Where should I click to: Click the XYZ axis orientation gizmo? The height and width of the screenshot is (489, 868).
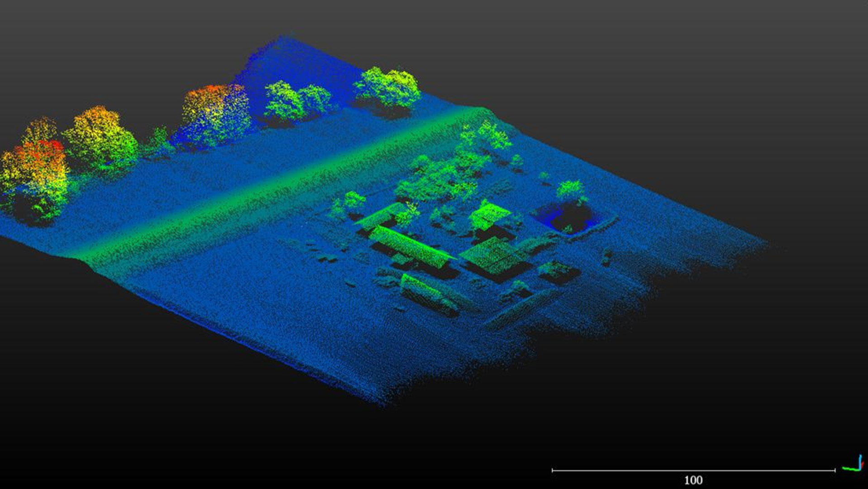(x=853, y=464)
